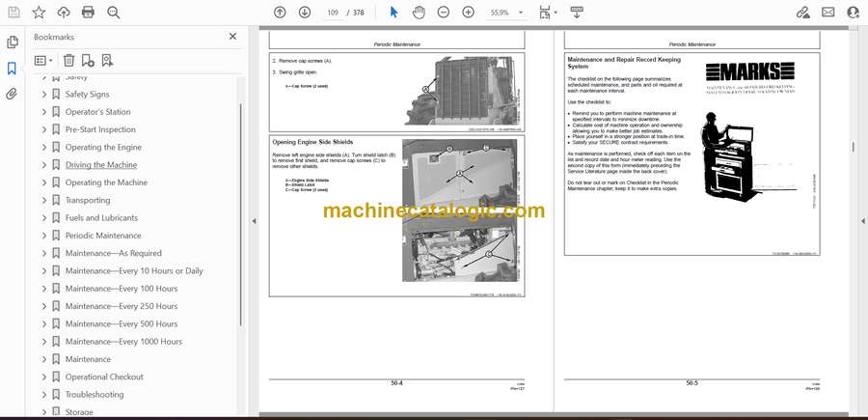Click the Save file icon
868x420 pixels.
tap(14, 13)
